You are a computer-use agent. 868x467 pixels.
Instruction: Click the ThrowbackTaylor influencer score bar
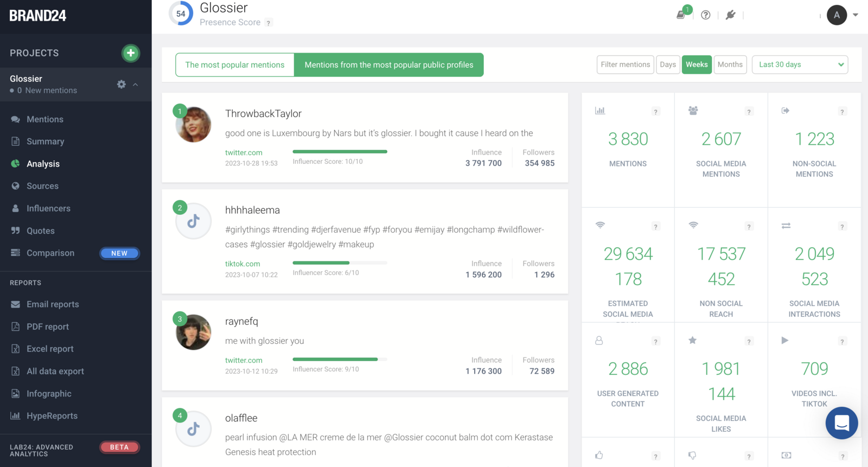coord(340,152)
